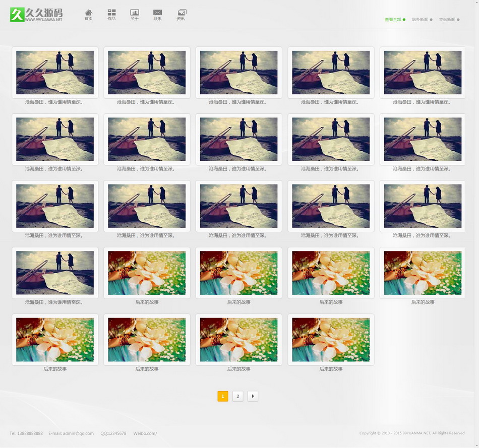Open the last couple photo thumbnail in the top row
The width and height of the screenshot is (479, 448).
tap(423, 73)
